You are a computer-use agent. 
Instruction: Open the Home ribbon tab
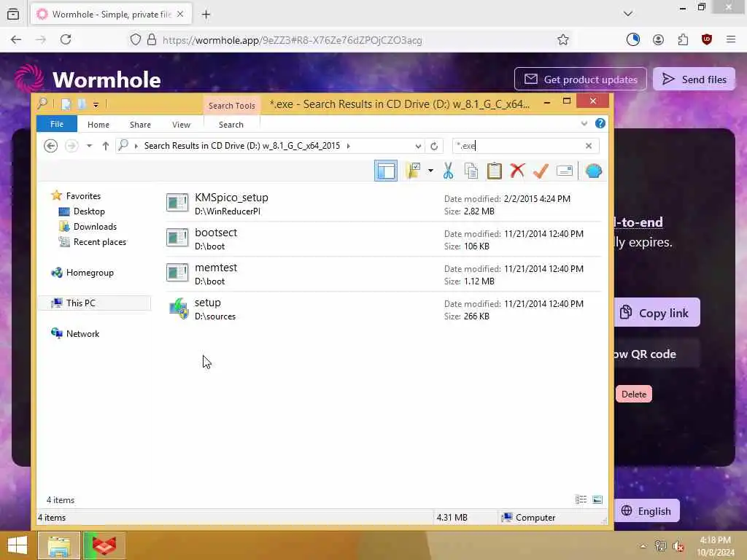(98, 124)
